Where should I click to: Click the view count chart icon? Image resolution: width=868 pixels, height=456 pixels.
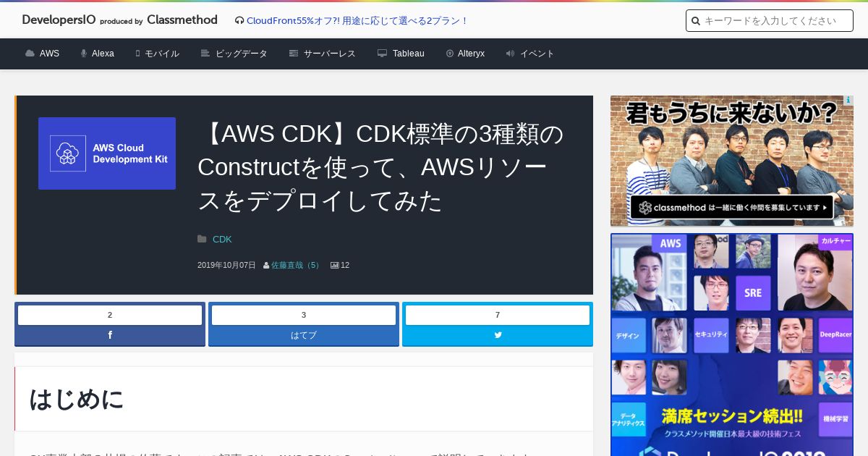click(x=335, y=266)
